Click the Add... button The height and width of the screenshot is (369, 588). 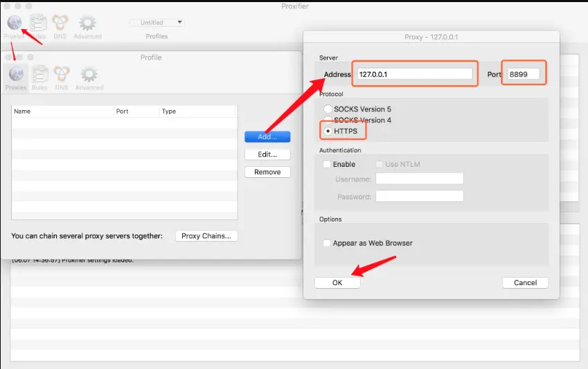pos(267,137)
